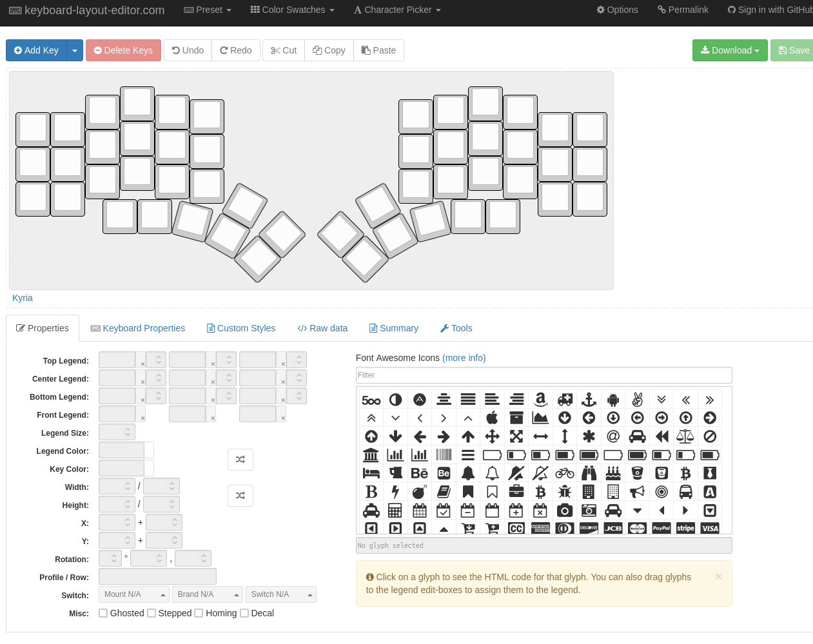Open the Mount N/A switch dropdown

pyautogui.click(x=134, y=594)
